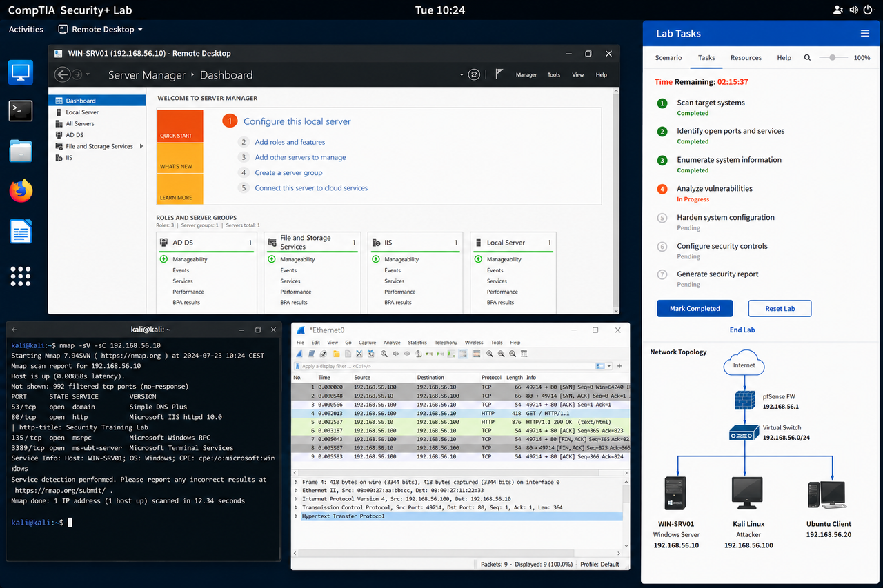
Task: Select packet 4 GET / HTTP/1.1 row
Action: point(459,413)
